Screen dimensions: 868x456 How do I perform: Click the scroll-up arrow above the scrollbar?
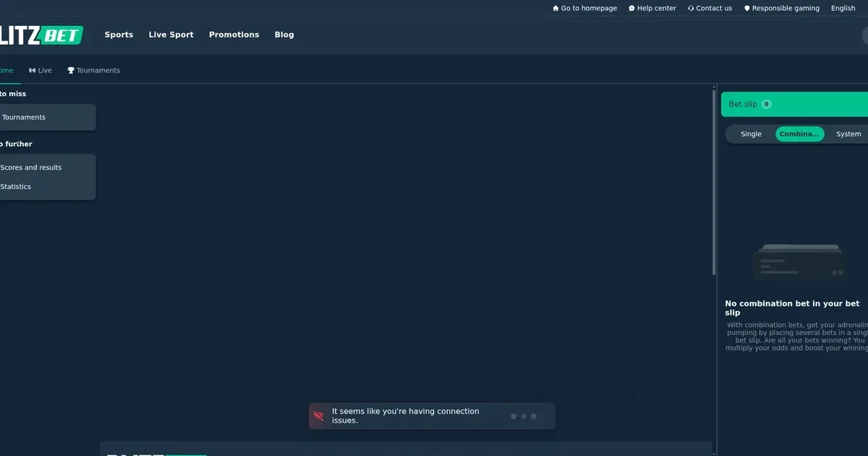click(714, 87)
